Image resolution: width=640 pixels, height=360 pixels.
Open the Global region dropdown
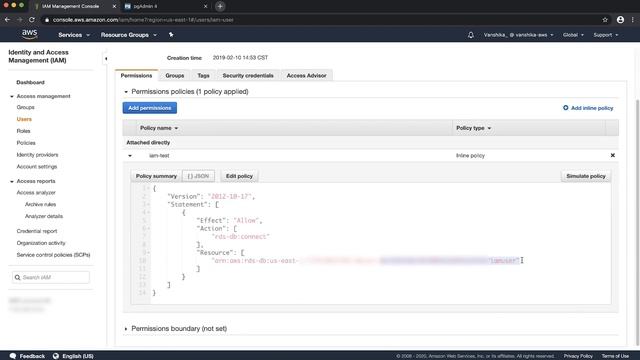point(573,35)
